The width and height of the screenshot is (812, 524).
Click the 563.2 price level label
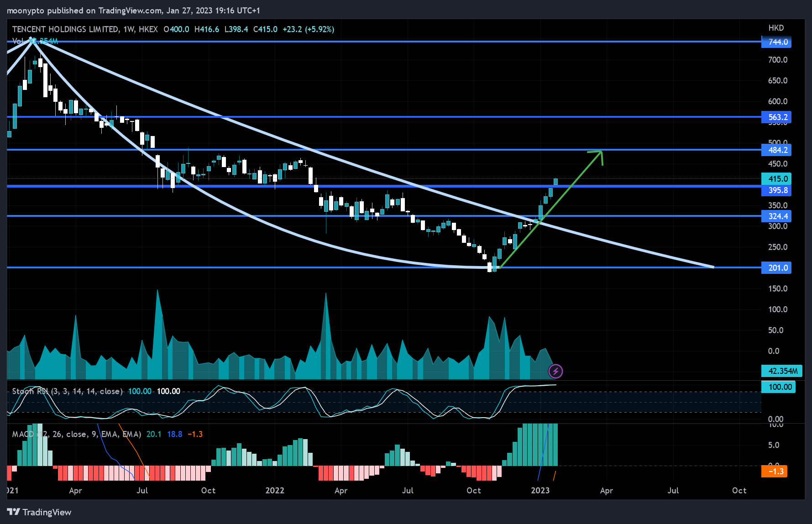tap(776, 117)
